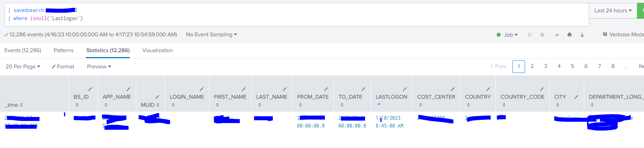Toggle sorting on the MUID column
644x148 pixels.
tap(158, 105)
